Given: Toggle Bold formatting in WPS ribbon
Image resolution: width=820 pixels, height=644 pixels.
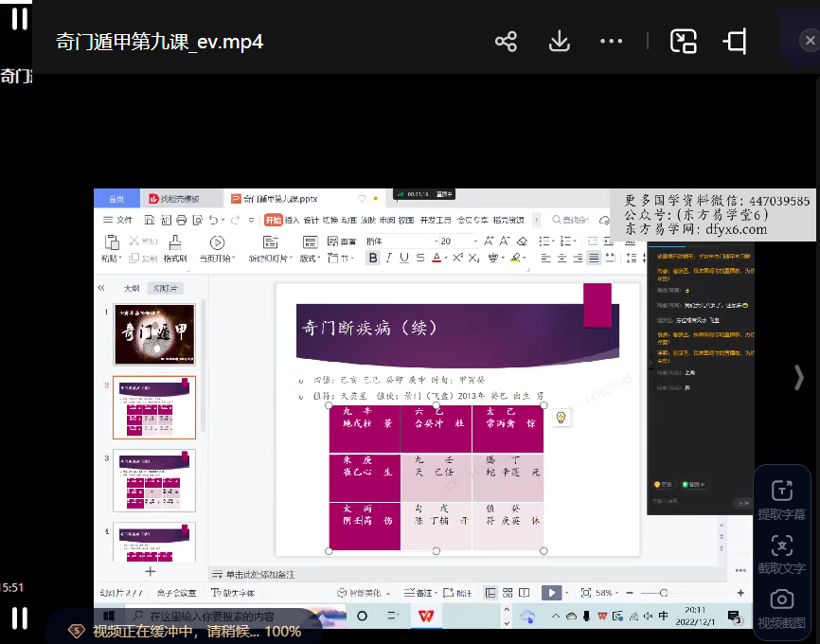Looking at the screenshot, I should click(373, 258).
